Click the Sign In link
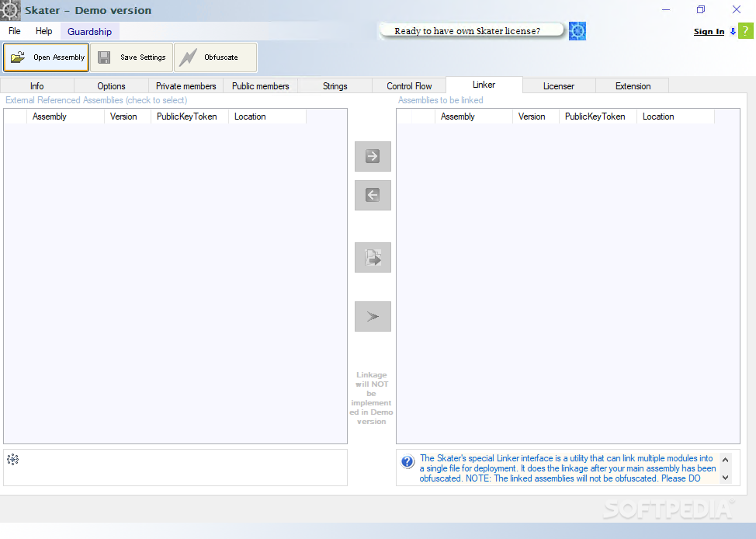The image size is (756, 539). tap(709, 31)
